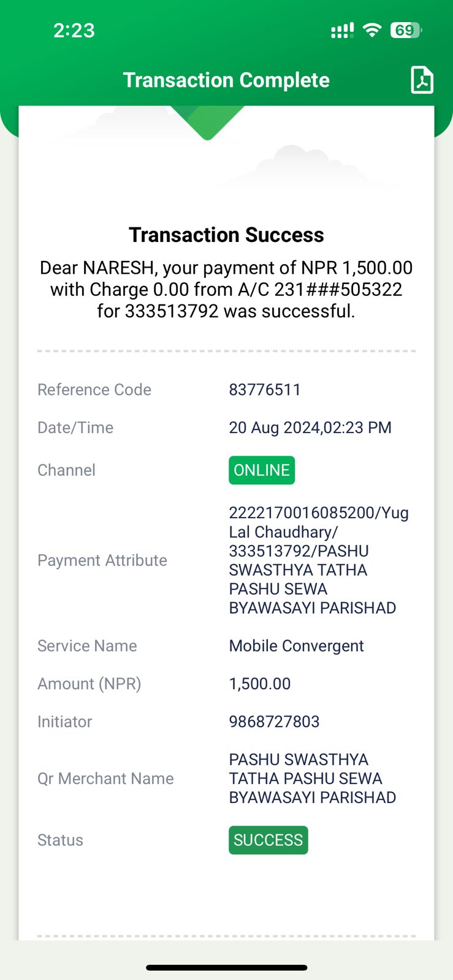The height and width of the screenshot is (980, 453).
Task: Tap the 2:23 clock in status bar
Action: [74, 31]
